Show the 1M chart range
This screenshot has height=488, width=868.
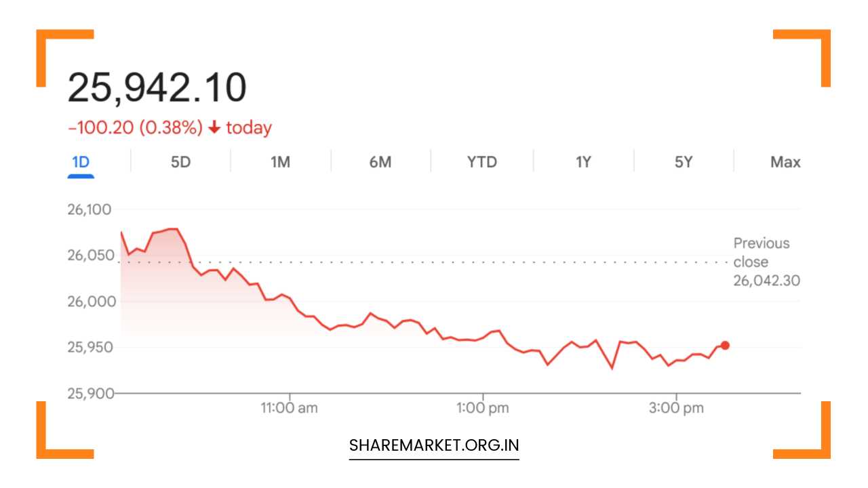[280, 162]
